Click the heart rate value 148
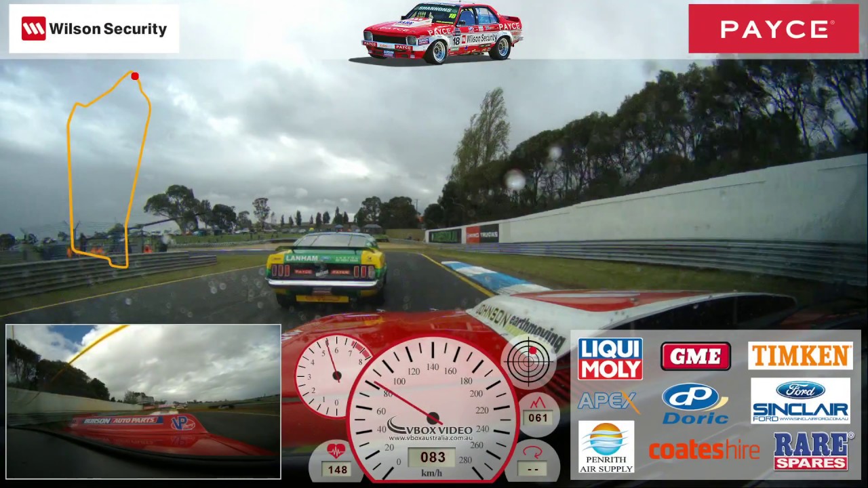This screenshot has width=868, height=488. (337, 469)
